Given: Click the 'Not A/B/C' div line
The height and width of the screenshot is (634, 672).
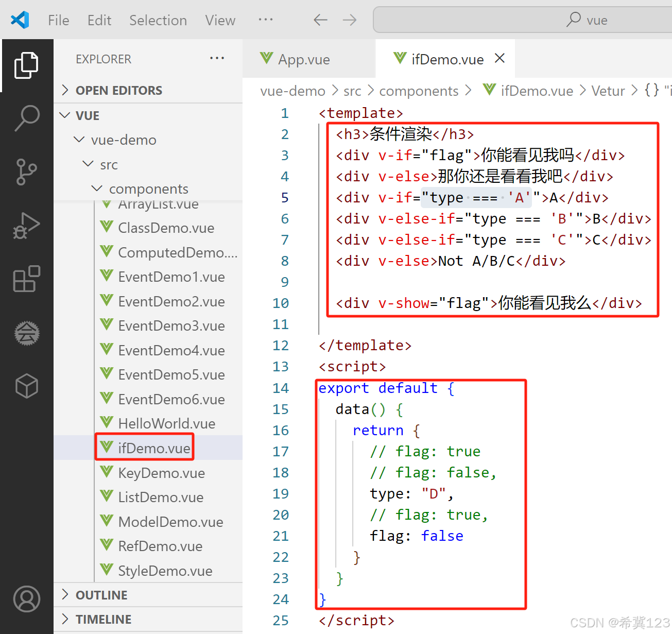Looking at the screenshot, I should 451,261.
